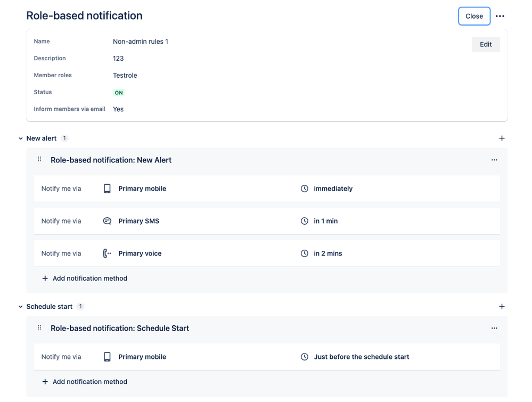Click the Primary mobile phone icon under New Alert
The height and width of the screenshot is (402, 532).
click(x=107, y=188)
